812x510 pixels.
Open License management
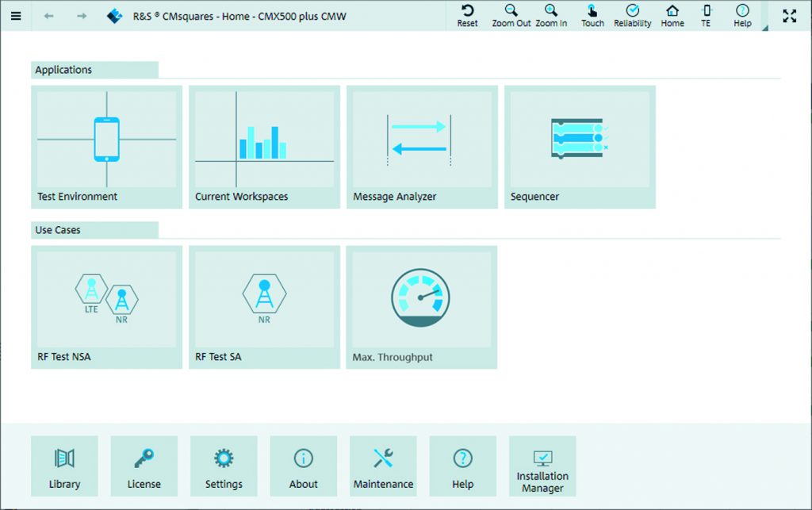click(x=144, y=466)
